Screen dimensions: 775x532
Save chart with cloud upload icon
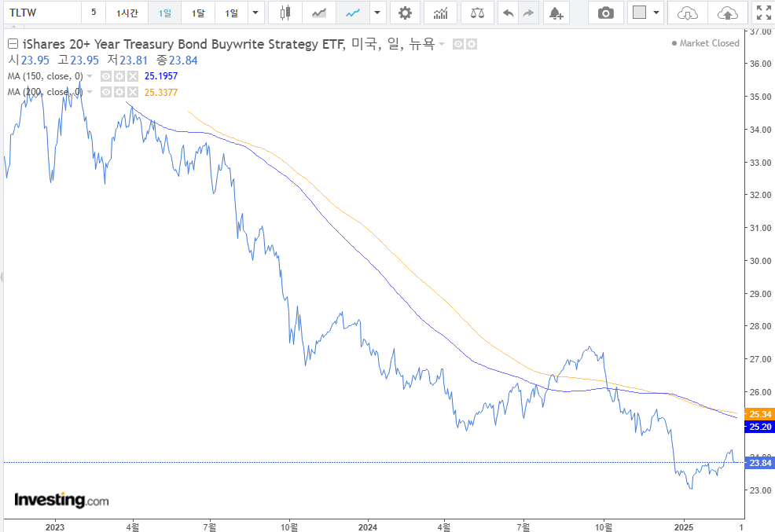(727, 13)
